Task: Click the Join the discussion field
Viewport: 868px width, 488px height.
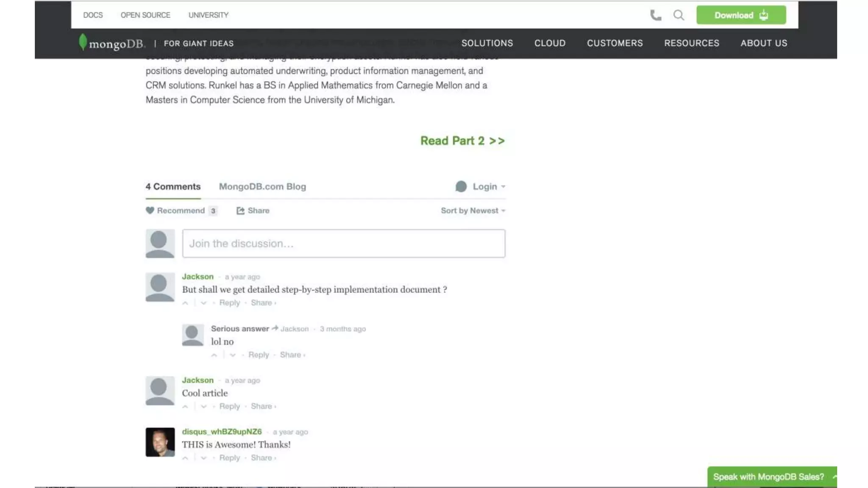Action: click(343, 244)
